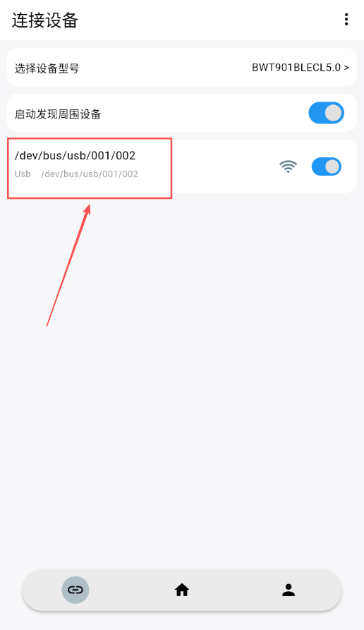The width and height of the screenshot is (364, 630).
Task: Open the user profile tab icon
Action: 289,590
